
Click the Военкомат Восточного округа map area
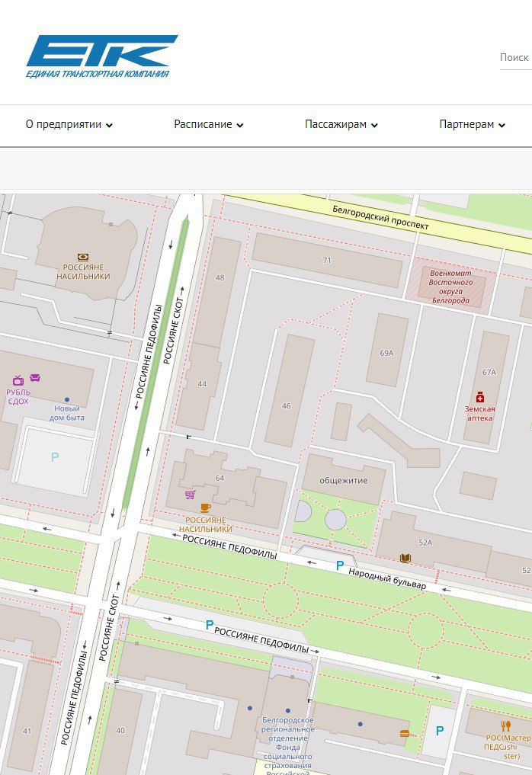tap(450, 287)
